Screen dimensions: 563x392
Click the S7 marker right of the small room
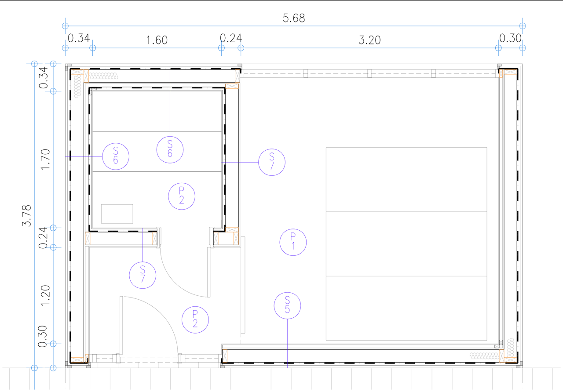(272, 162)
